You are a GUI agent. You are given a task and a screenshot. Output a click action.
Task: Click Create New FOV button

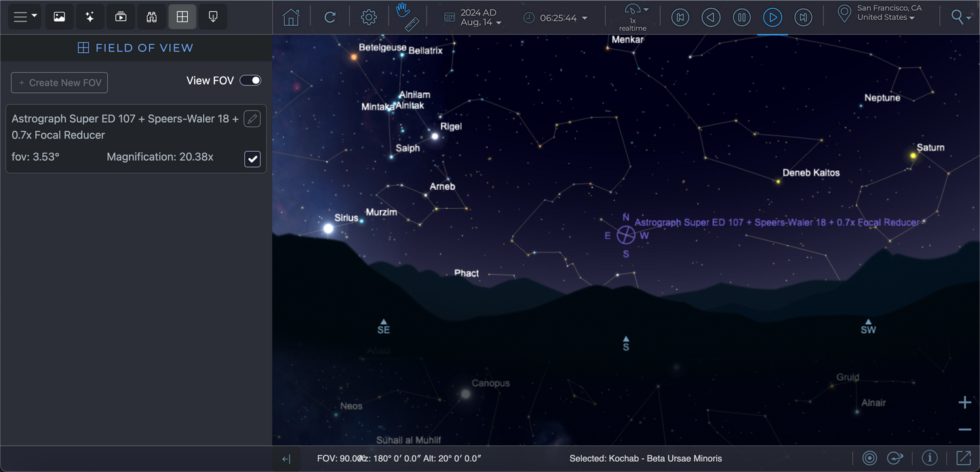pos(60,83)
